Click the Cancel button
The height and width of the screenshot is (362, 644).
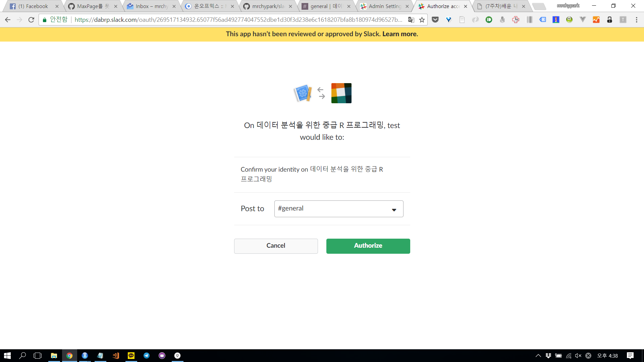point(276,246)
